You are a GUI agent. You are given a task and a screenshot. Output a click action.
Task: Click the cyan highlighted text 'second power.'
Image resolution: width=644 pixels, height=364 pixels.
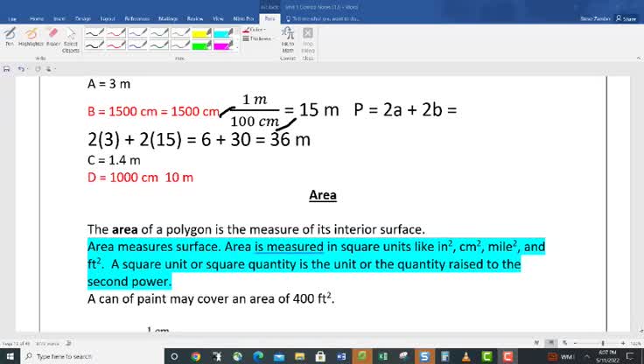tap(129, 282)
